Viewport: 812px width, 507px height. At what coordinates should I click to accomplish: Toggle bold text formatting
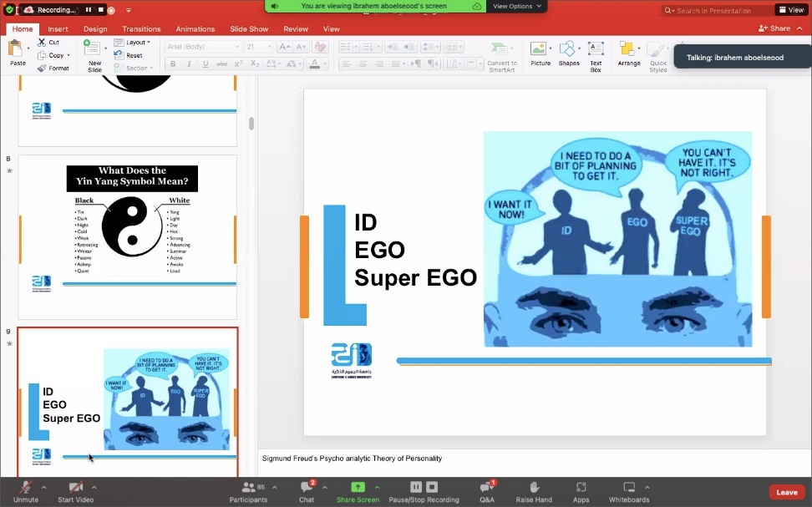pos(173,63)
